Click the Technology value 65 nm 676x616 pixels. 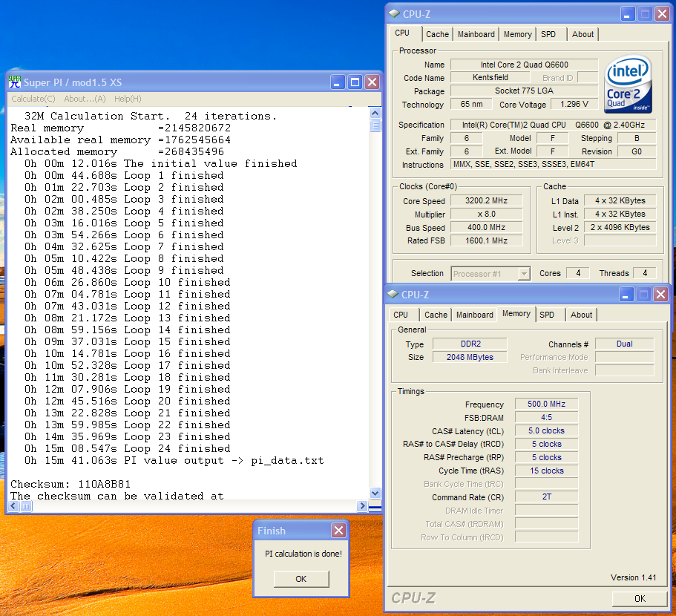tap(471, 105)
